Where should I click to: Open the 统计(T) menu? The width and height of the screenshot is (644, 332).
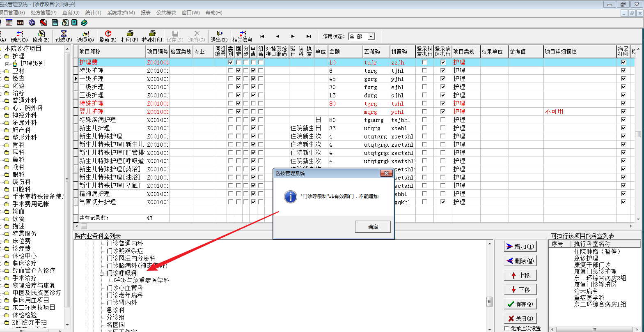click(93, 13)
